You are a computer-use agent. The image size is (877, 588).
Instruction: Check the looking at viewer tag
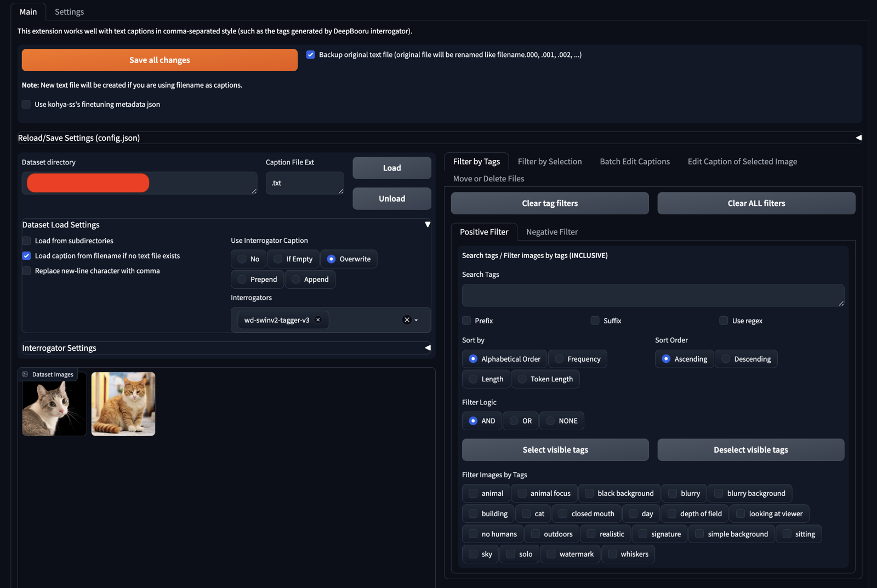point(770,514)
